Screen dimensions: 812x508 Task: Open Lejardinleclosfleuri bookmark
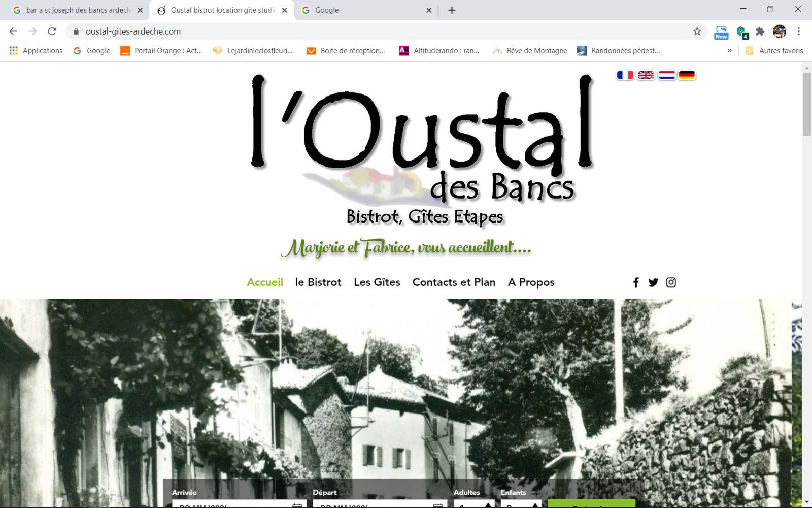[253, 51]
